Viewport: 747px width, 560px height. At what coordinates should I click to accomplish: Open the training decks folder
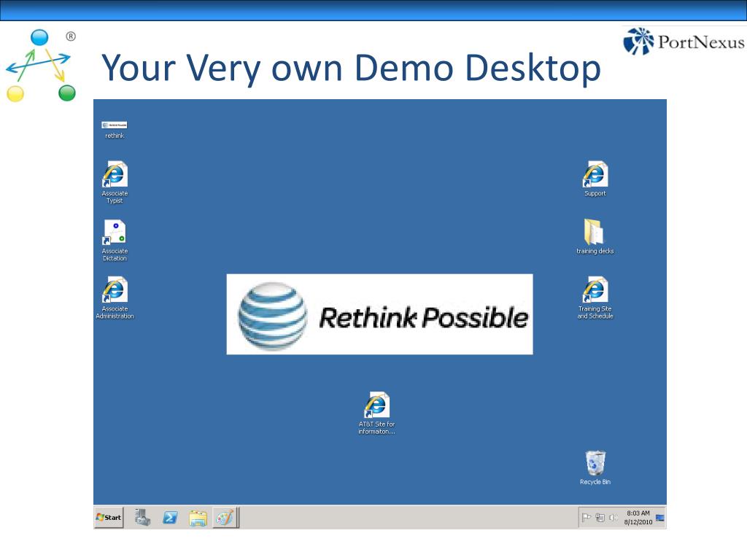[x=595, y=236]
